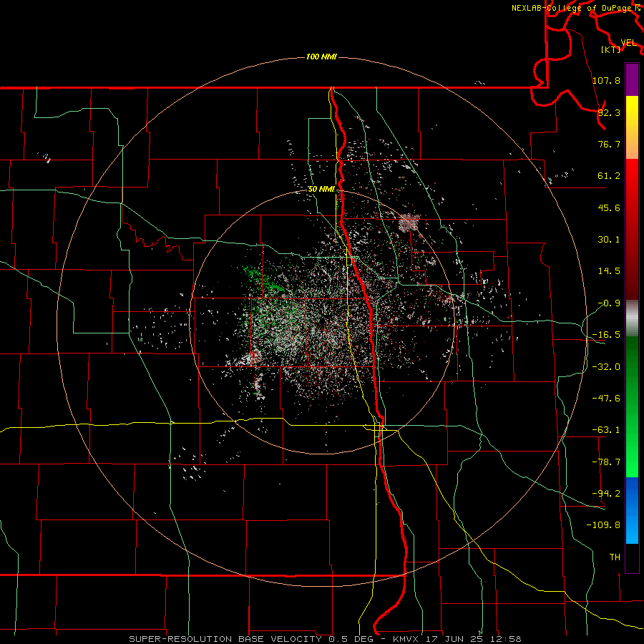Click the purple segment of the color bar
Image resolution: width=644 pixels, height=644 pixels.
point(632,79)
